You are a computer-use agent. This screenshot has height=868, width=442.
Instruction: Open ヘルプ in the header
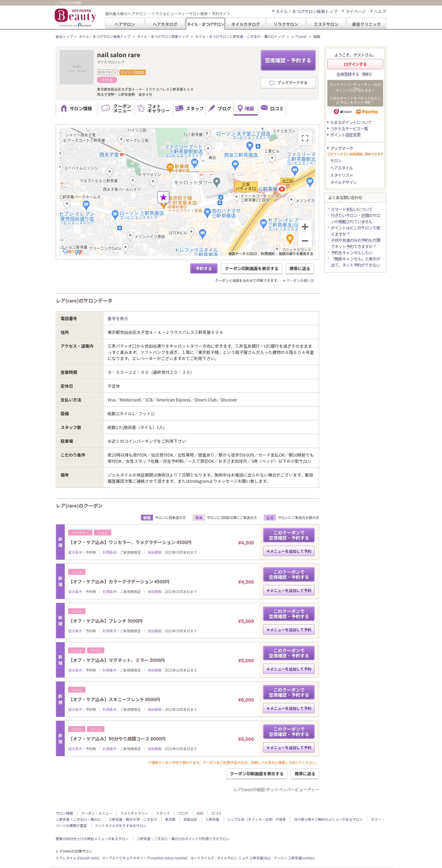[380, 11]
